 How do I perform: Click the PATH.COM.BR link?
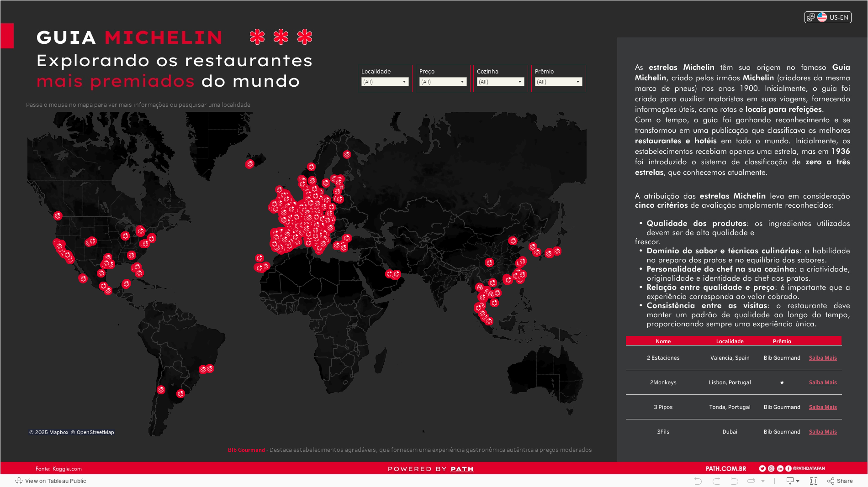(726, 469)
